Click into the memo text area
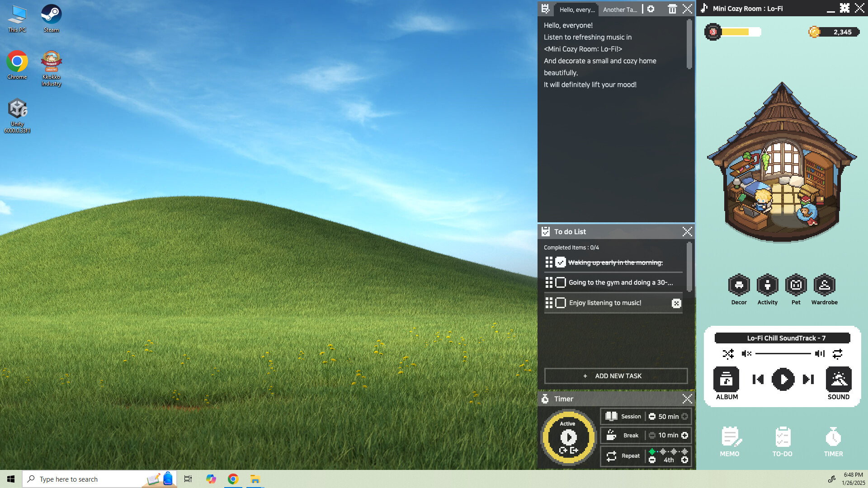868x488 pixels. pyautogui.click(x=613, y=120)
